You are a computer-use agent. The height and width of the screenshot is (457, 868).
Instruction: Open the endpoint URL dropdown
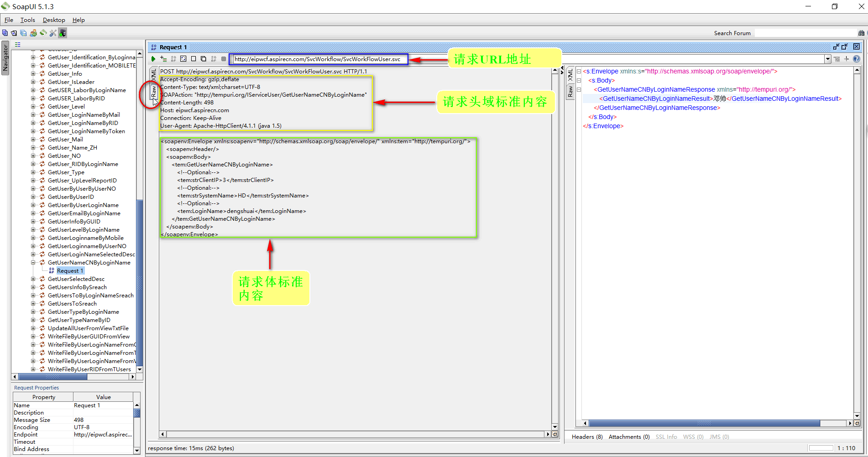pyautogui.click(x=827, y=58)
